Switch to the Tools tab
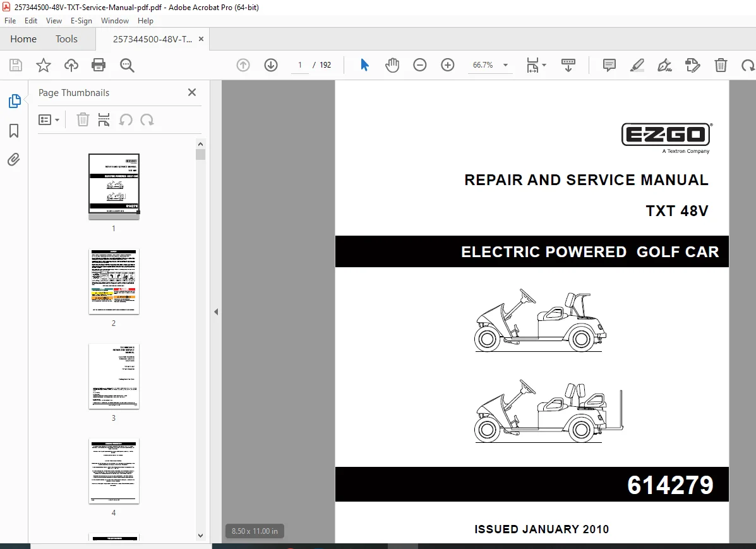 tap(66, 39)
